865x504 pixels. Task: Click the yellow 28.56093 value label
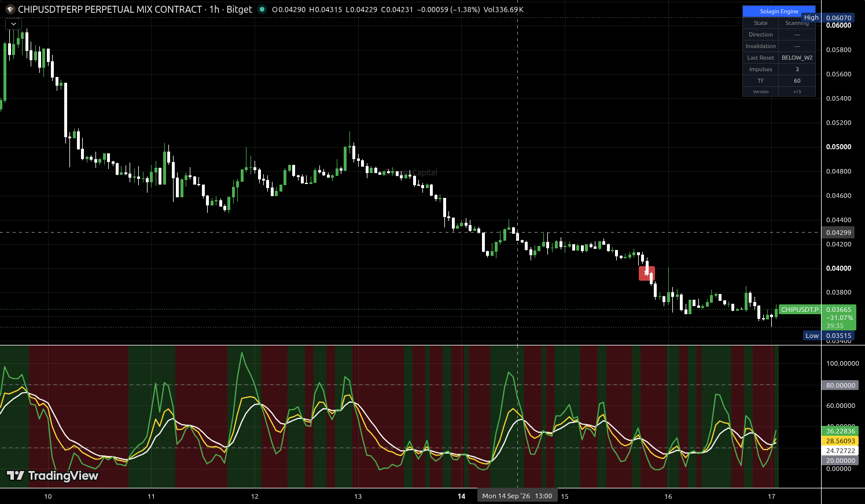click(840, 441)
